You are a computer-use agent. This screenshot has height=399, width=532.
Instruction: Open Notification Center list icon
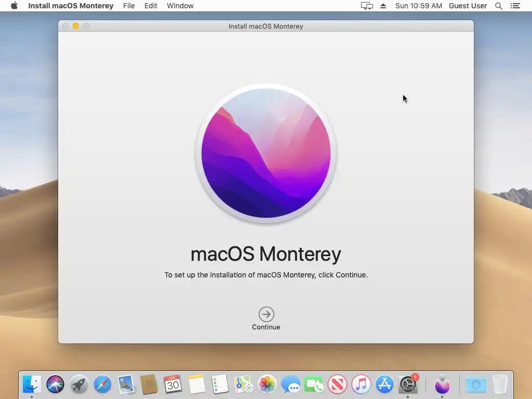pyautogui.click(x=515, y=6)
